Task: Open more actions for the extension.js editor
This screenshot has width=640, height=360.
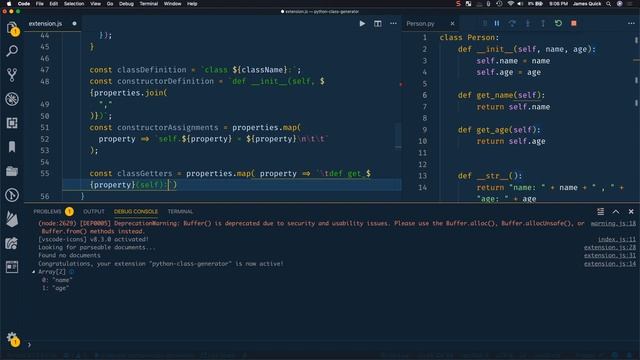Action: pos(393,24)
